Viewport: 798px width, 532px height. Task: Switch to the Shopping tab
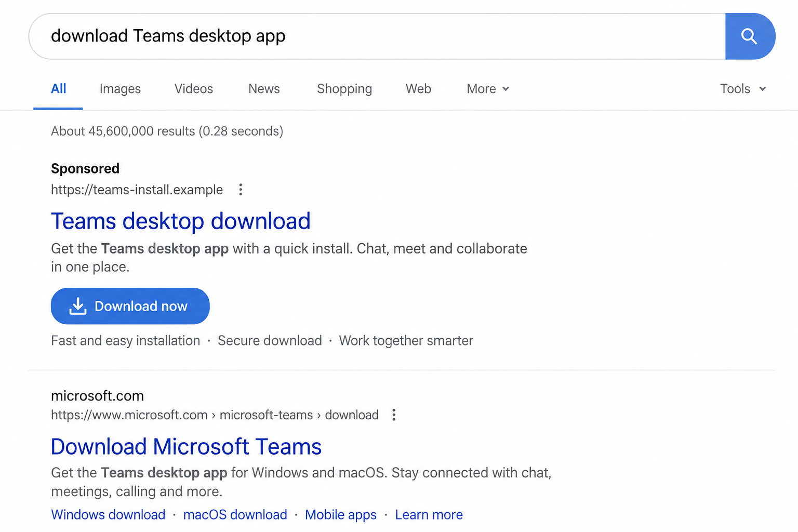coord(344,89)
